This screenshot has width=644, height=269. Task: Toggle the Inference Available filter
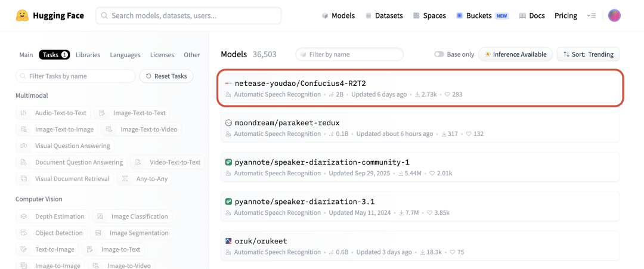pyautogui.click(x=515, y=54)
